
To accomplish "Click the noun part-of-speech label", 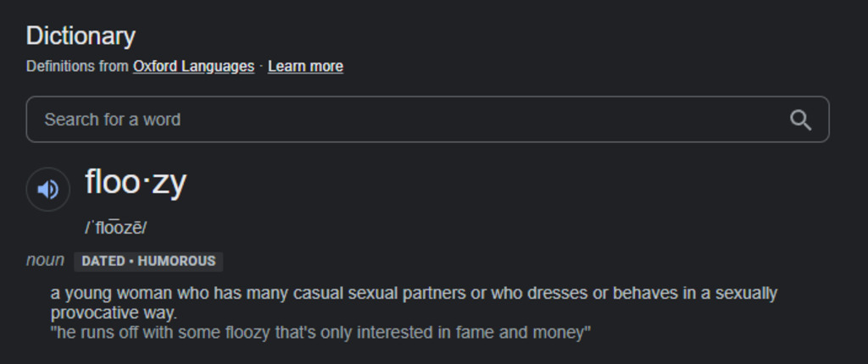I will tap(45, 260).
